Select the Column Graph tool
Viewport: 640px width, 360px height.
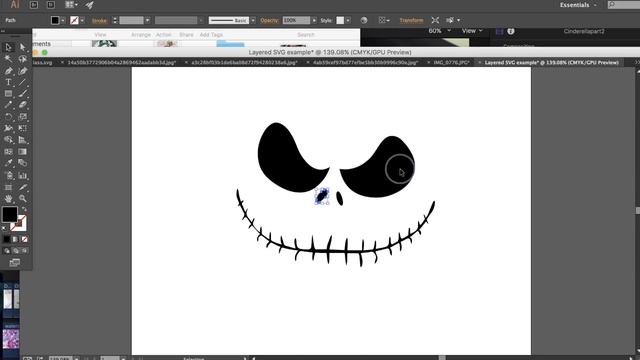pyautogui.click(x=23, y=176)
